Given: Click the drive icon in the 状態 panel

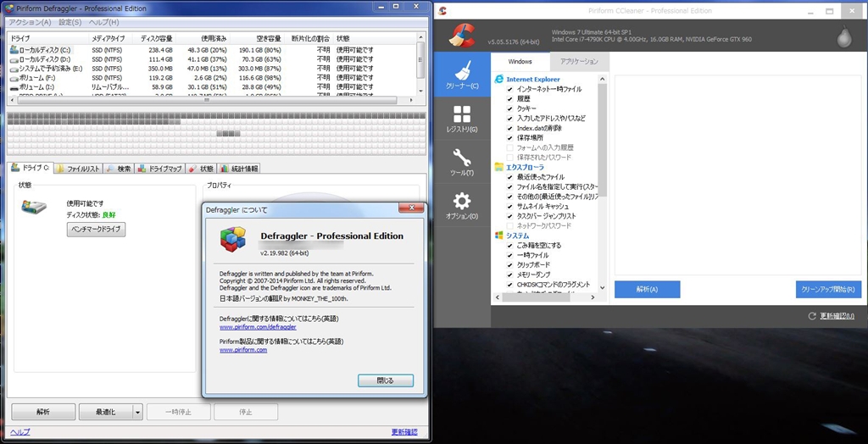Looking at the screenshot, I should pyautogui.click(x=34, y=207).
